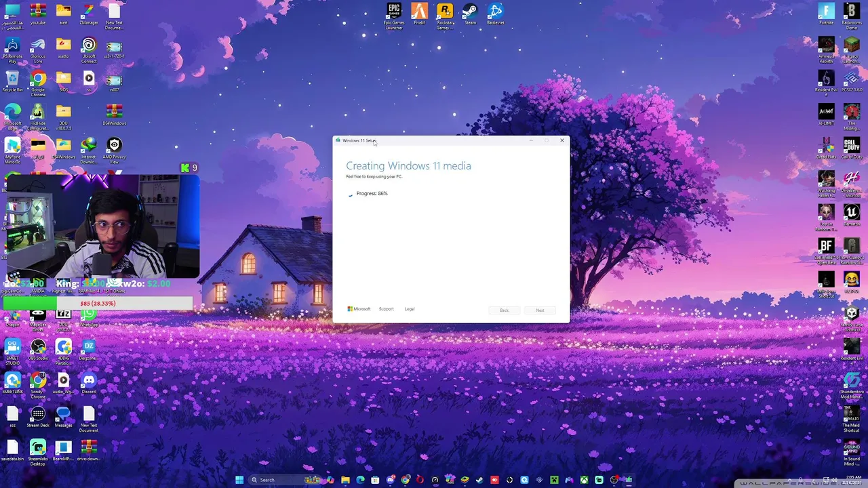The image size is (868, 488).
Task: Close the Windows 11 Setup window
Action: (561, 140)
